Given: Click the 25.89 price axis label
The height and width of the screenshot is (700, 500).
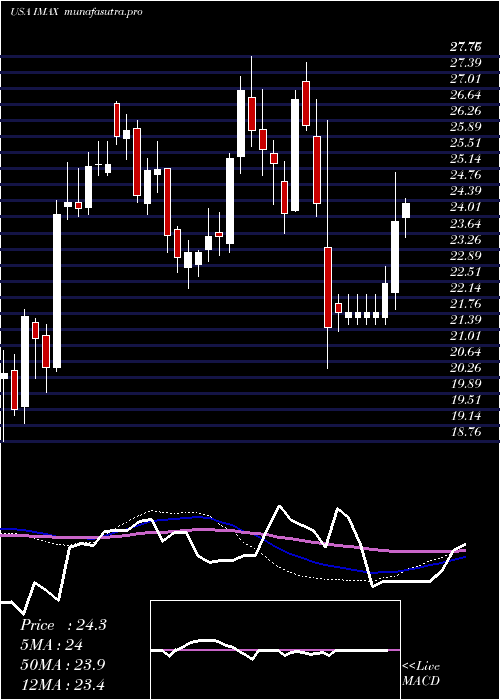Looking at the screenshot, I should click(x=466, y=127).
